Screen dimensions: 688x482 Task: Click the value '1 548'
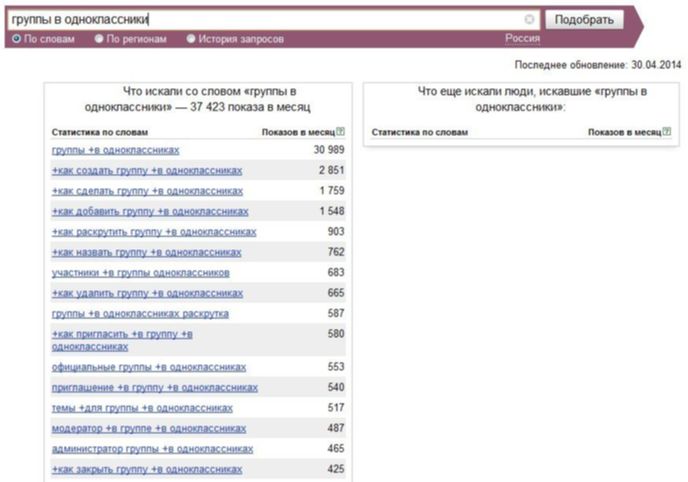pos(332,211)
